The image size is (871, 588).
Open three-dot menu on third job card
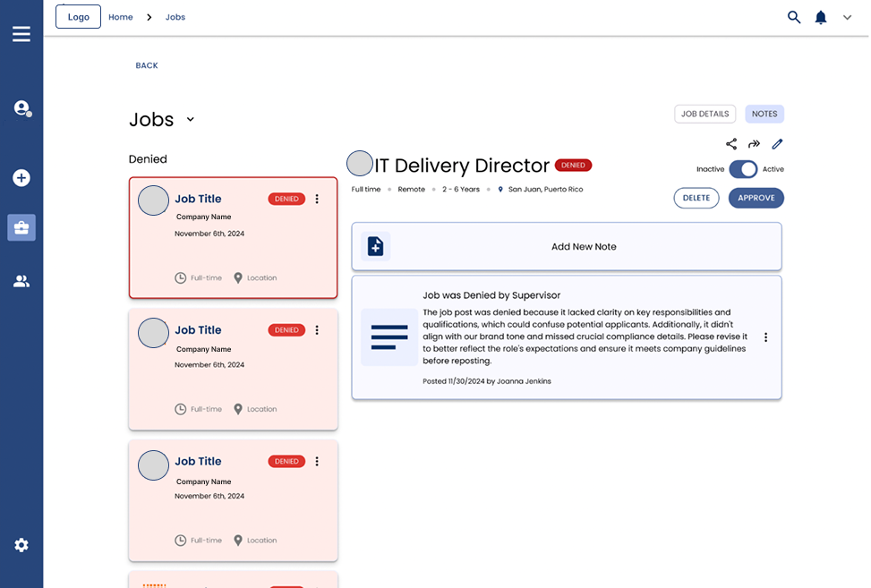317,462
